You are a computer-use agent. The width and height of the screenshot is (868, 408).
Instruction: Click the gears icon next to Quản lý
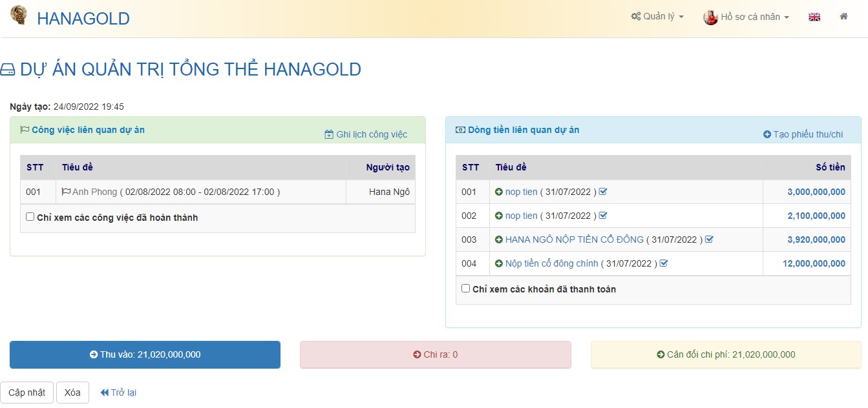[636, 17]
